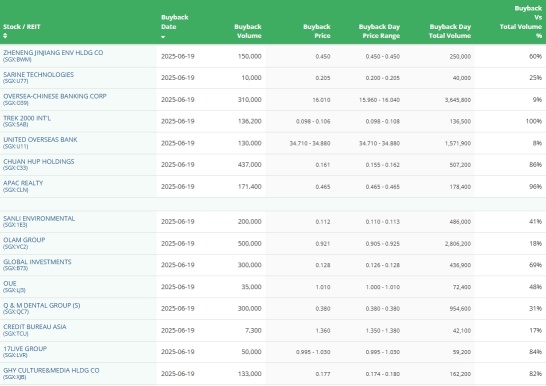Open GHY CULTURE&MEDIA HLDG CO link
The width and height of the screenshot is (546, 386).
(x=51, y=370)
